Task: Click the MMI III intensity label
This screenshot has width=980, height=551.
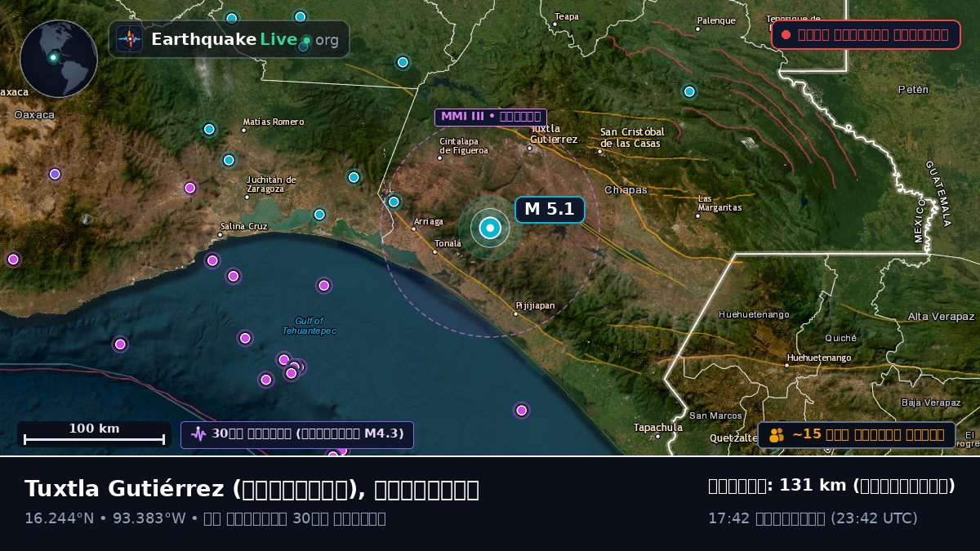Action: click(x=491, y=117)
